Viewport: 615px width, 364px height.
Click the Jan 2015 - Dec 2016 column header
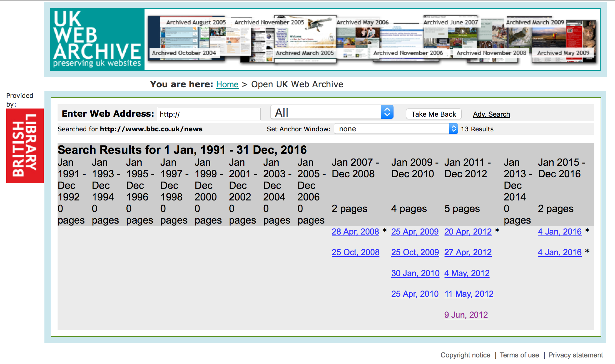click(x=562, y=168)
